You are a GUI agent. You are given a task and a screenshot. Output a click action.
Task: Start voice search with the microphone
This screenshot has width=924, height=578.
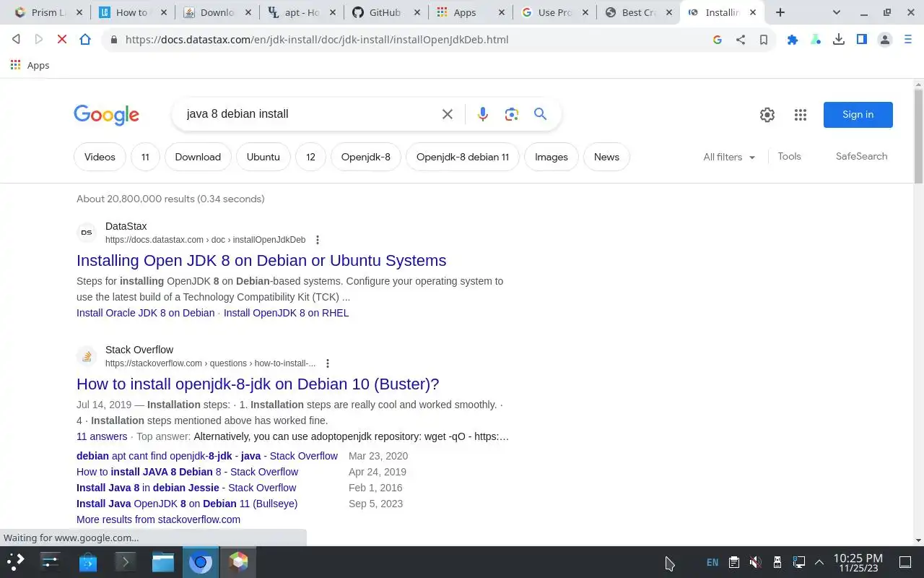[x=483, y=114]
